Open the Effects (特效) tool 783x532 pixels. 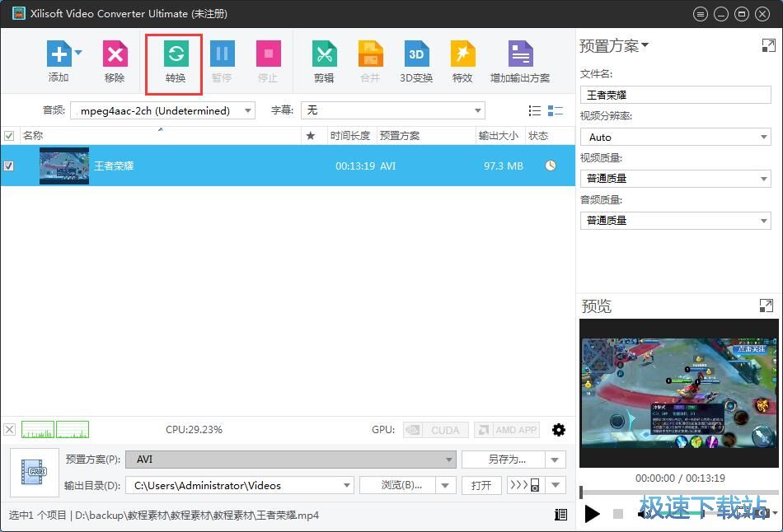462,55
